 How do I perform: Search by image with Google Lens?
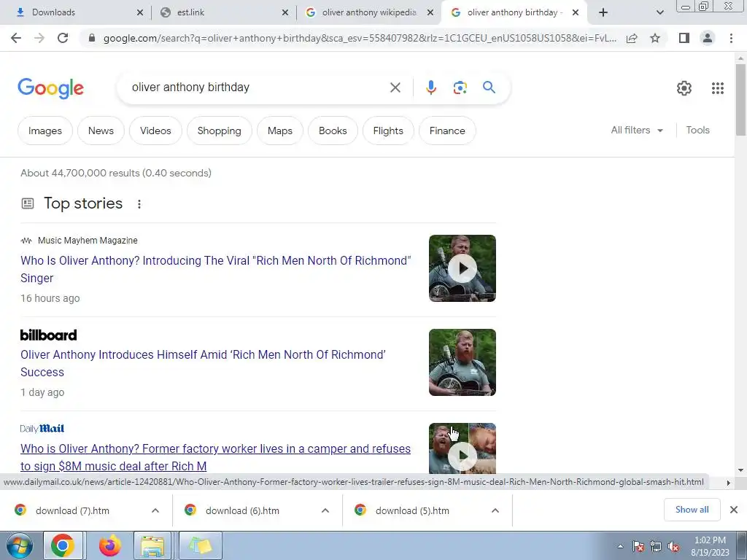click(x=460, y=87)
